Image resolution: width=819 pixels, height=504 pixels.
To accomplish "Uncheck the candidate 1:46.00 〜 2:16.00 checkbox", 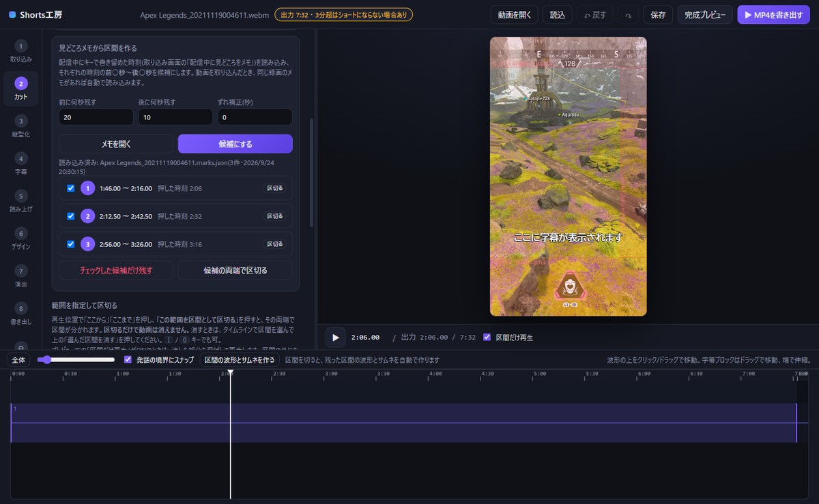I will (x=71, y=188).
